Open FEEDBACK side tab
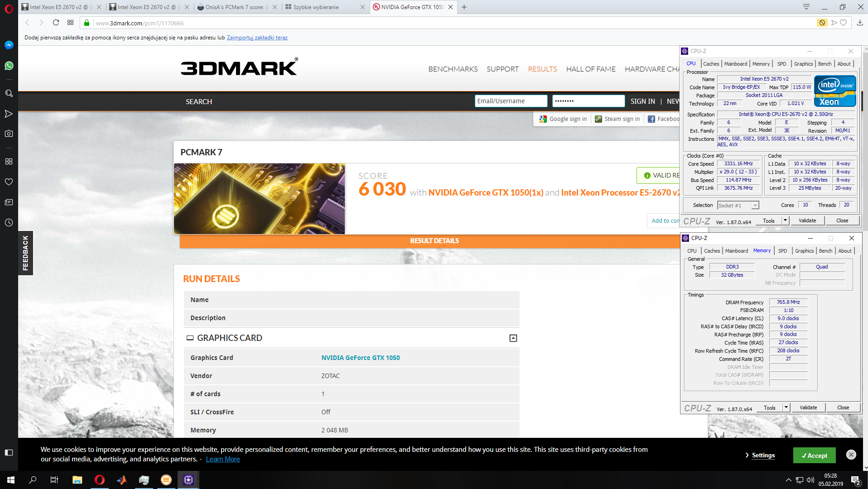The height and width of the screenshot is (489, 868). pyautogui.click(x=25, y=253)
